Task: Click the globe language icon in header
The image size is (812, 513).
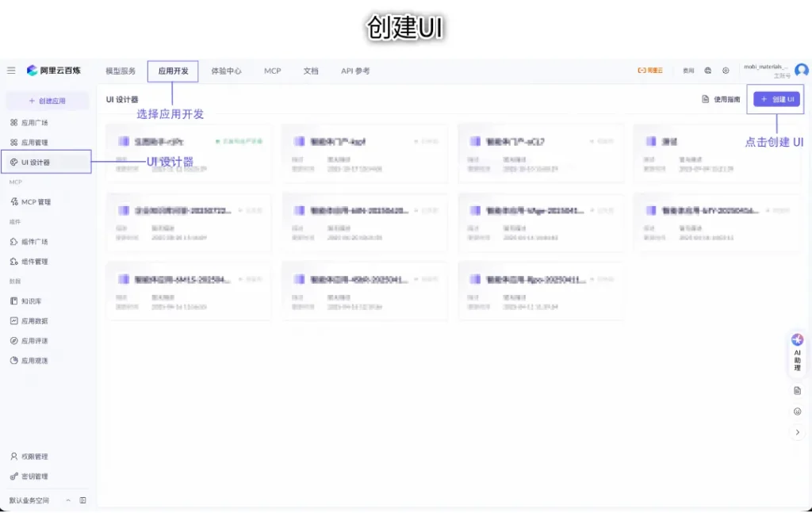Action: 707,71
